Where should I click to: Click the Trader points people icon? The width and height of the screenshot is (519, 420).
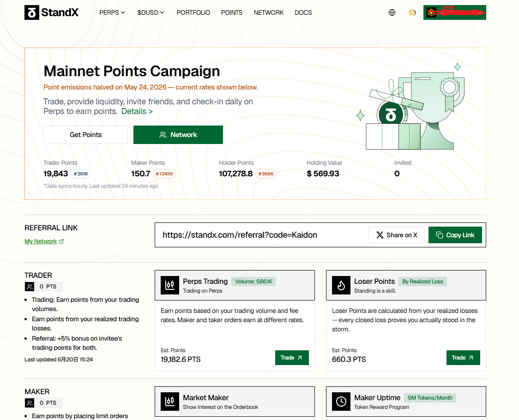pos(30,287)
